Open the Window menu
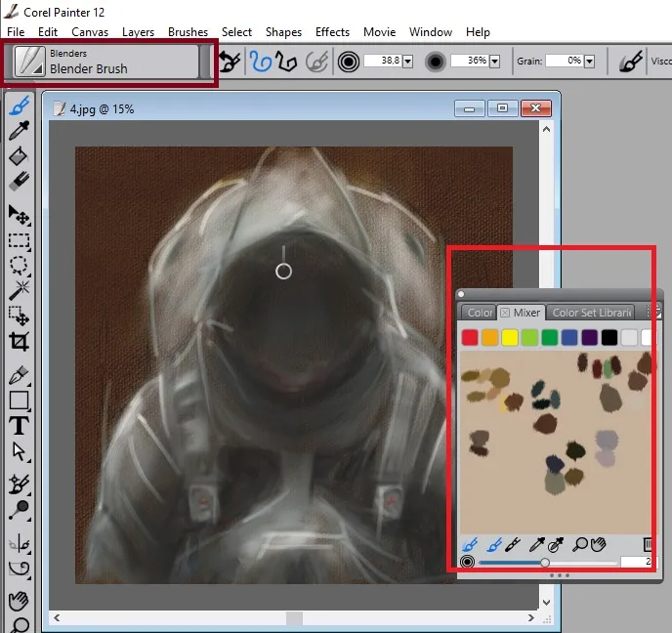 click(x=431, y=32)
